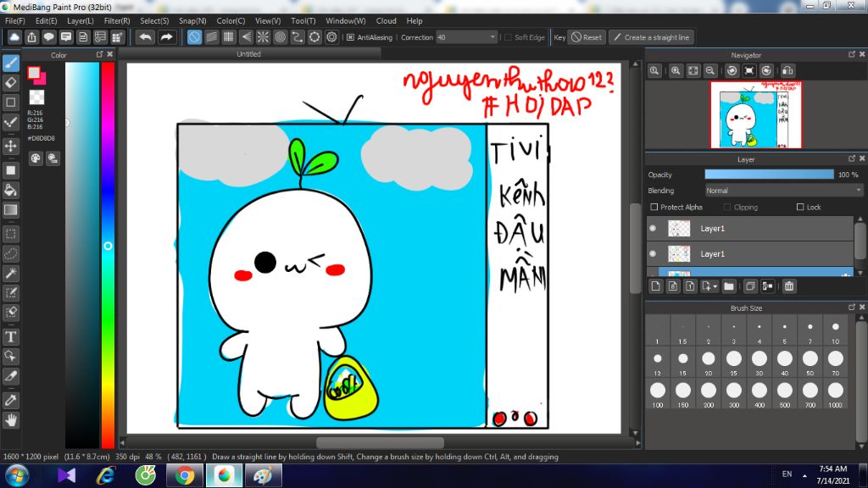Click the Undo arrow in toolbar
The width and height of the screenshot is (868, 488).
(146, 37)
